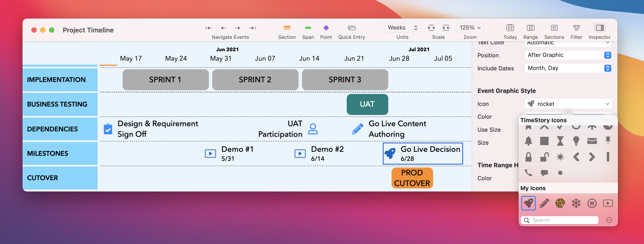Image resolution: width=644 pixels, height=244 pixels.
Task: Click the ellipsis button beside icon search
Action: coord(609,220)
